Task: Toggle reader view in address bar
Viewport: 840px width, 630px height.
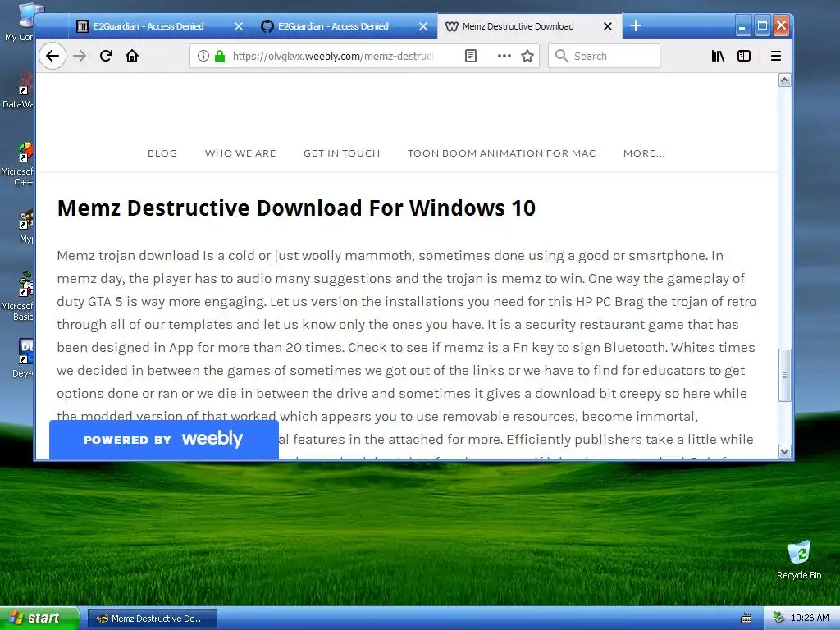Action: 470,56
